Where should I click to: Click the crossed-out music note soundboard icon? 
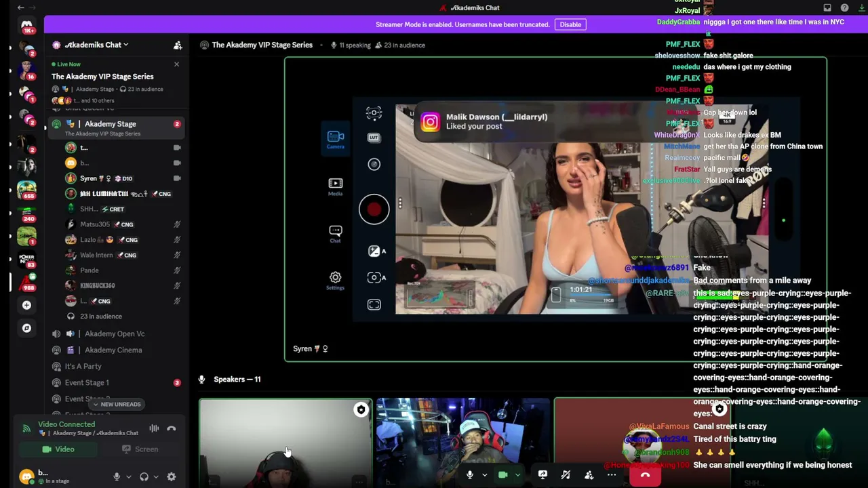click(x=566, y=475)
